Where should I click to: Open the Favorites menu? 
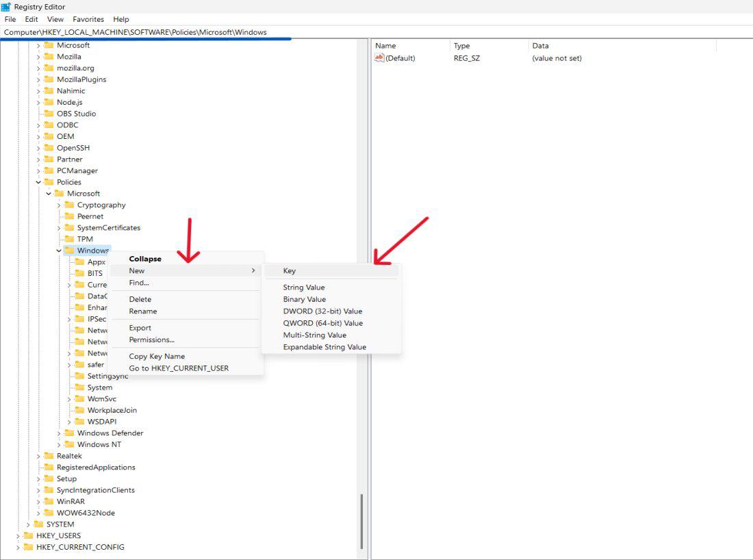88,19
